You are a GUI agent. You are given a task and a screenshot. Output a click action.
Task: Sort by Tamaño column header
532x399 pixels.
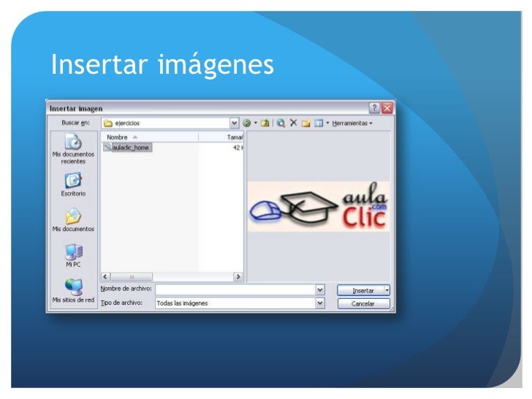(x=221, y=137)
